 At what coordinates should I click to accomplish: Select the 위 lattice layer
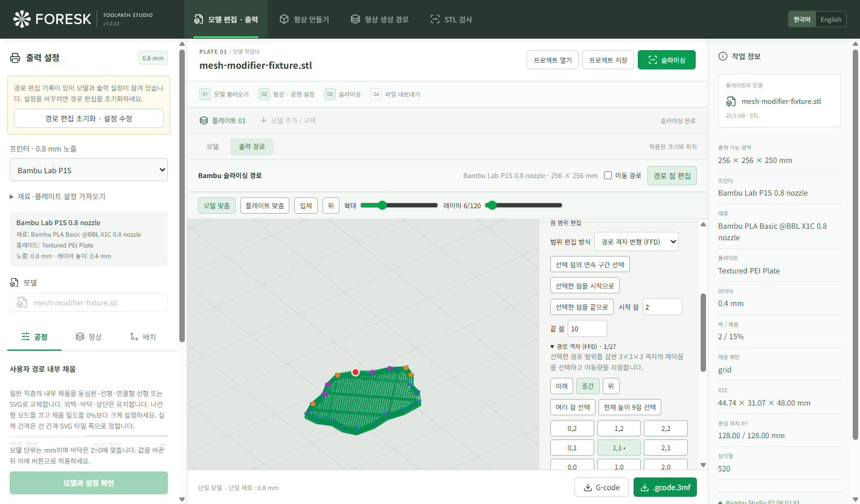611,386
